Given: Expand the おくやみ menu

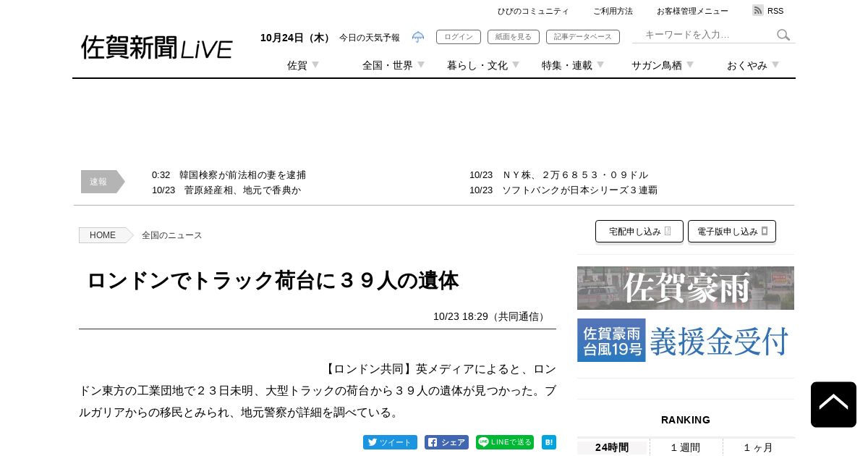Looking at the screenshot, I should (x=753, y=65).
